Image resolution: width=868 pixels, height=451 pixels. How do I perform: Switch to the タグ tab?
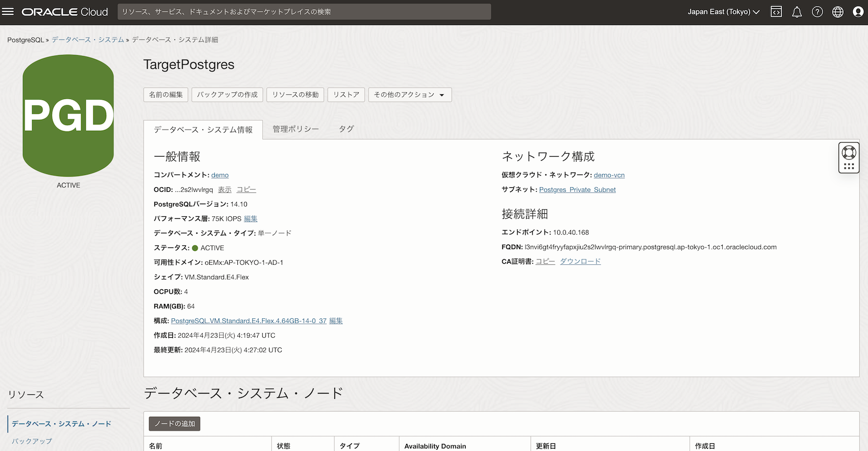tap(346, 129)
